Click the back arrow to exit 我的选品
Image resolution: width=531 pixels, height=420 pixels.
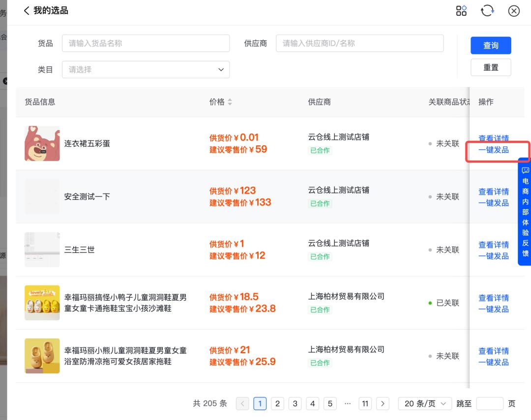26,10
